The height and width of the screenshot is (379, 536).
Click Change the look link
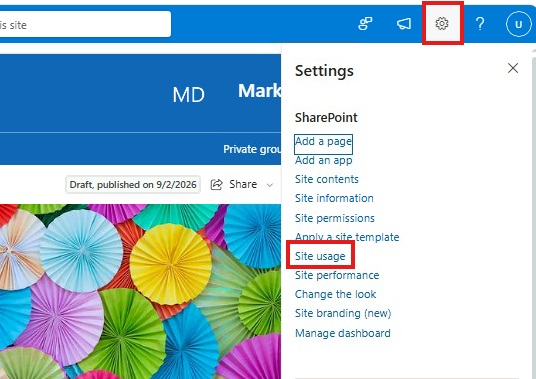pos(335,294)
